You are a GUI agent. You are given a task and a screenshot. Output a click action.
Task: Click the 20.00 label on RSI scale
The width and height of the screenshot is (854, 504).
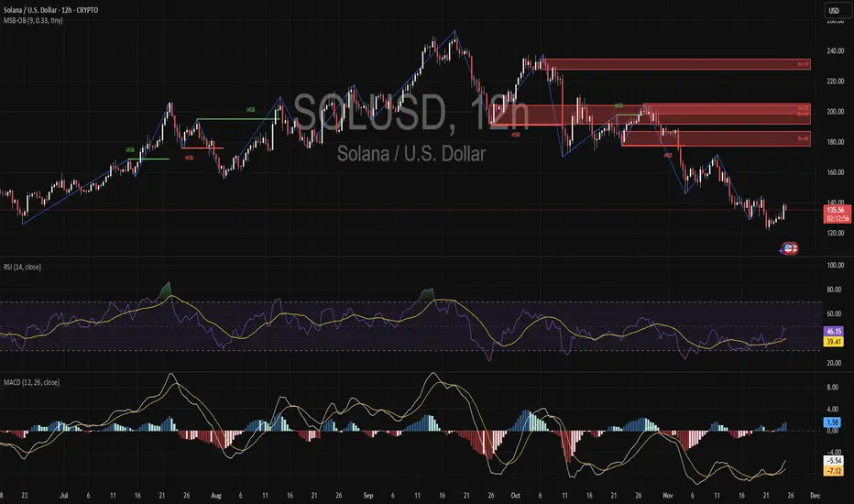click(x=836, y=363)
